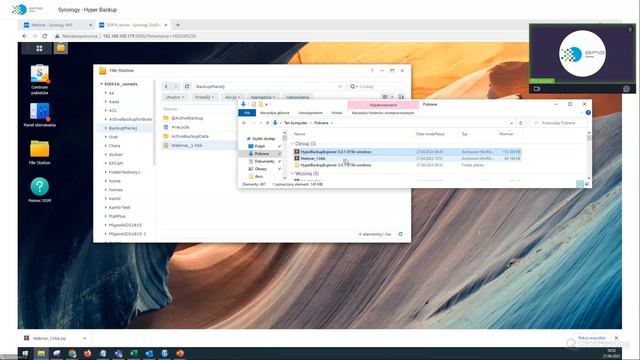The height and width of the screenshot is (360, 640).
Task: Open Excel from the taskbar
Action: point(134,353)
